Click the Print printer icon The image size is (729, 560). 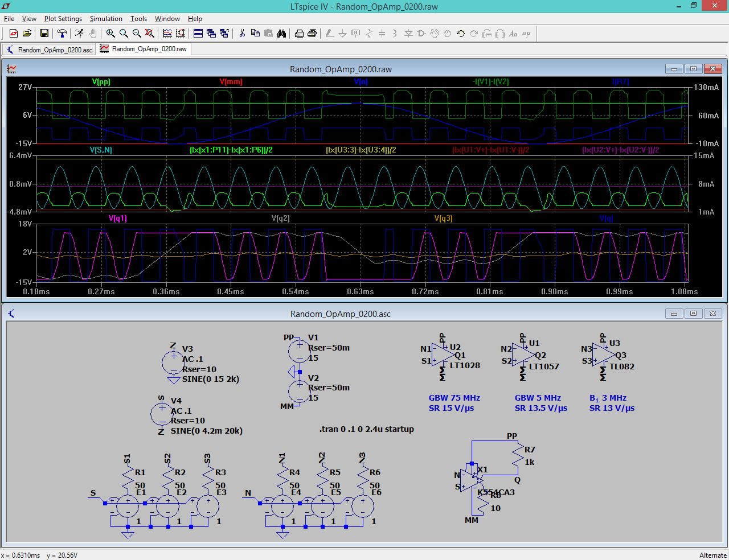coord(312,34)
